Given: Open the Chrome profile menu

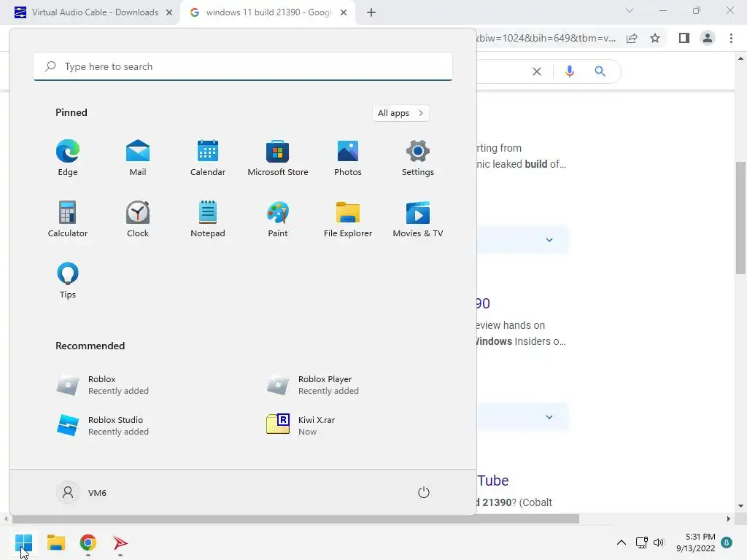Looking at the screenshot, I should click(x=708, y=38).
